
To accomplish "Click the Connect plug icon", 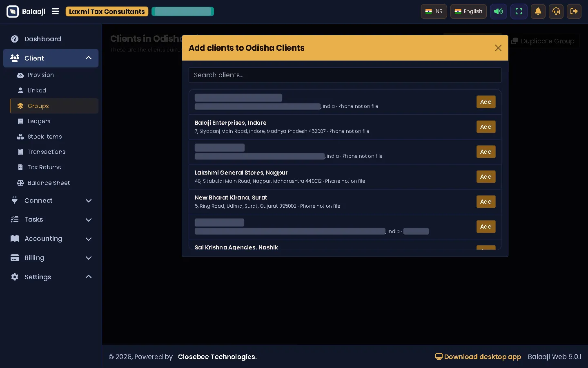I will pos(15,200).
